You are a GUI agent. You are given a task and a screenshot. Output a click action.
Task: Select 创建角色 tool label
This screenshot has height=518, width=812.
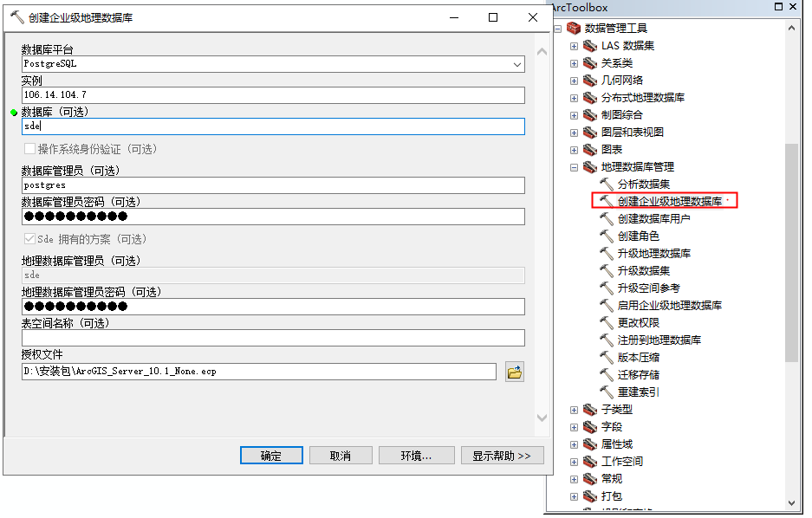tap(638, 236)
